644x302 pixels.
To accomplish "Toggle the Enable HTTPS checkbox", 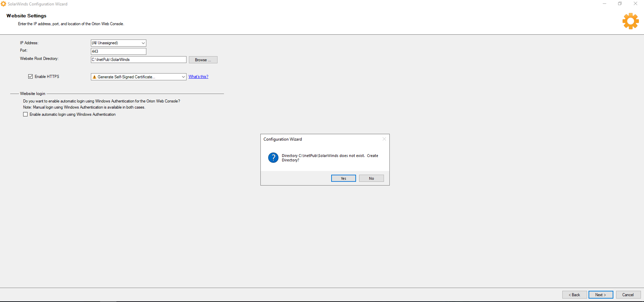I will pyautogui.click(x=31, y=77).
